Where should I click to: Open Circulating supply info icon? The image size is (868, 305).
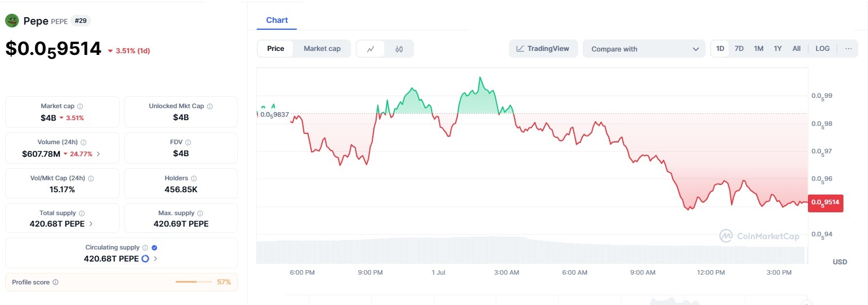145,248
